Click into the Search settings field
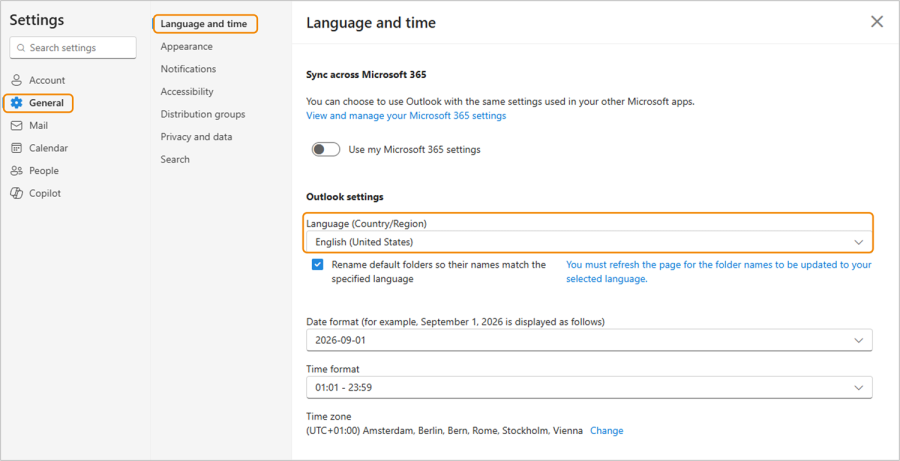 pyautogui.click(x=73, y=48)
